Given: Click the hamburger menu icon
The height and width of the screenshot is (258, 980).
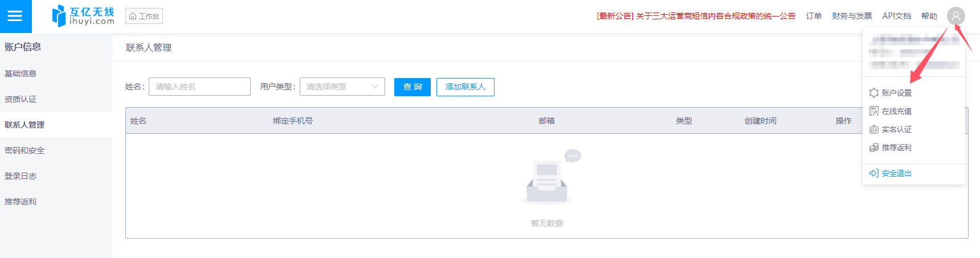Looking at the screenshot, I should tap(15, 16).
